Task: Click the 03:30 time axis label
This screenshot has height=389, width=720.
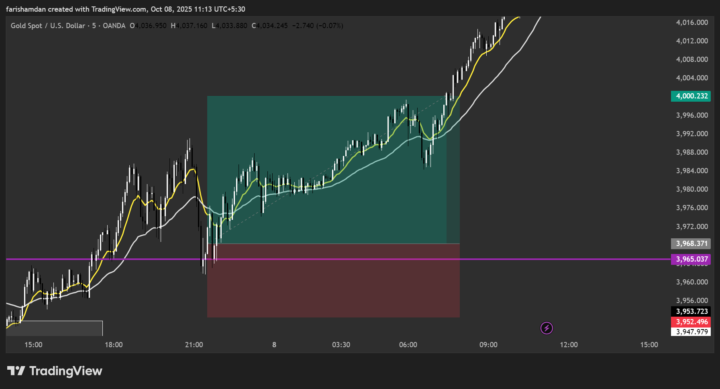Action: pos(341,344)
